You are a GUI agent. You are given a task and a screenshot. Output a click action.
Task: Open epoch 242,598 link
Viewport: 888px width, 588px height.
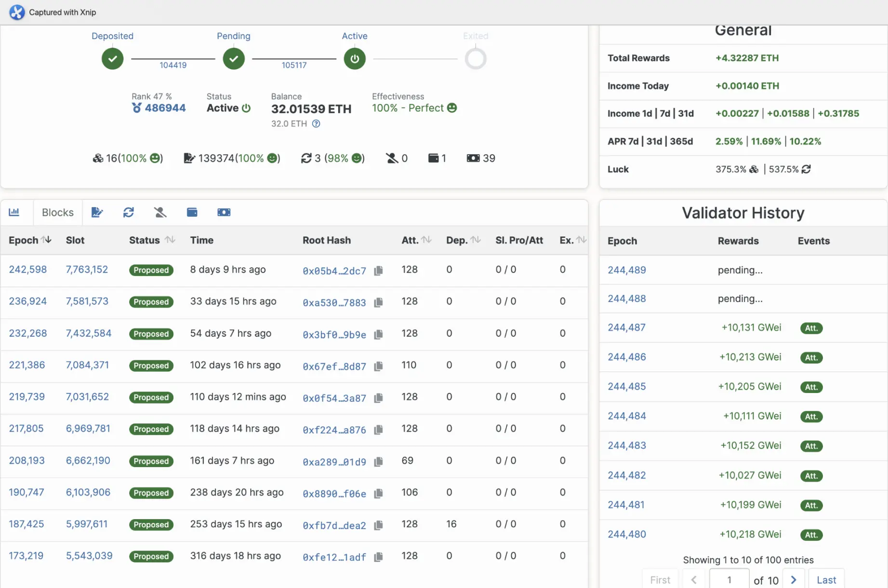[28, 270]
